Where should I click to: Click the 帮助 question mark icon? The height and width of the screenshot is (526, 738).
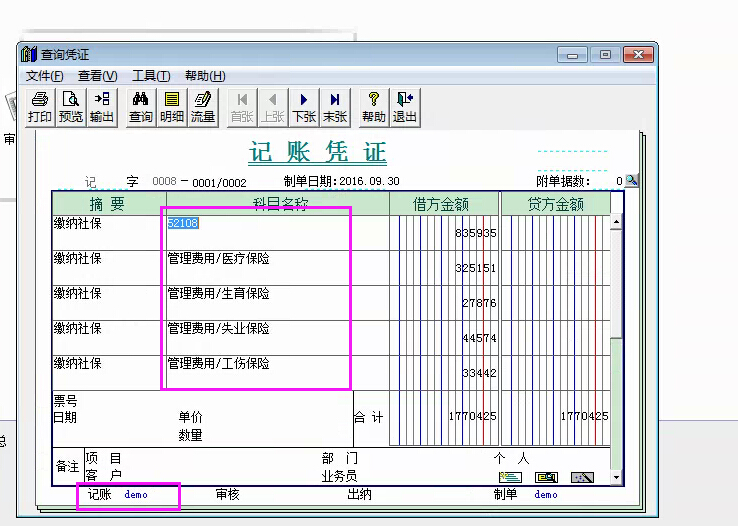pos(374,107)
